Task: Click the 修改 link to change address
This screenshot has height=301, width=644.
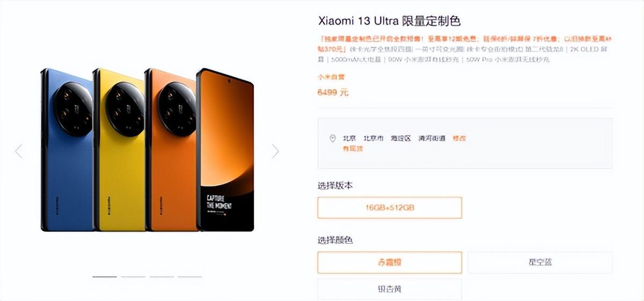Action: pos(459,138)
